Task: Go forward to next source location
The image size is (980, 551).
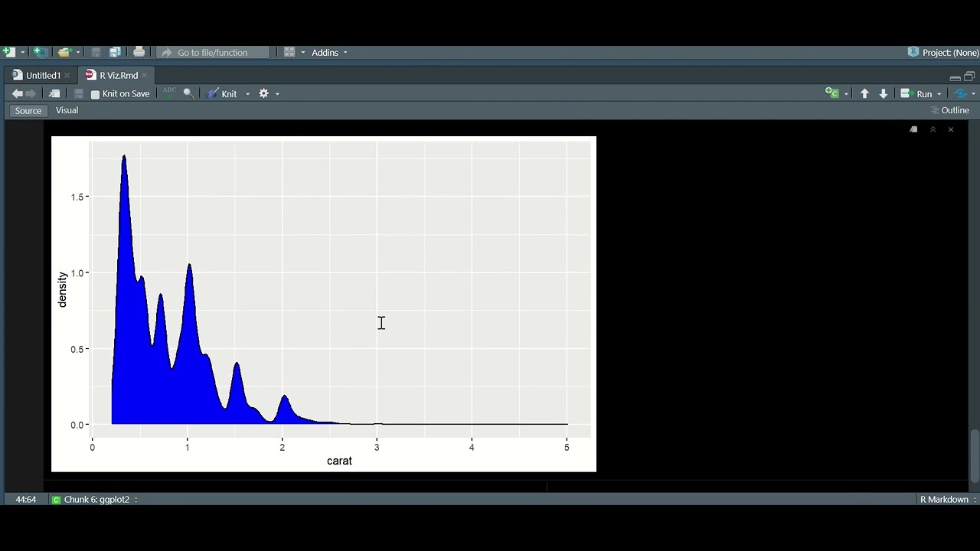Action: [x=31, y=93]
